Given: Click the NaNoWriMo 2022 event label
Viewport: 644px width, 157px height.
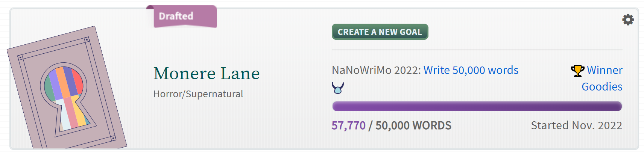Looking at the screenshot, I should pyautogui.click(x=376, y=70).
